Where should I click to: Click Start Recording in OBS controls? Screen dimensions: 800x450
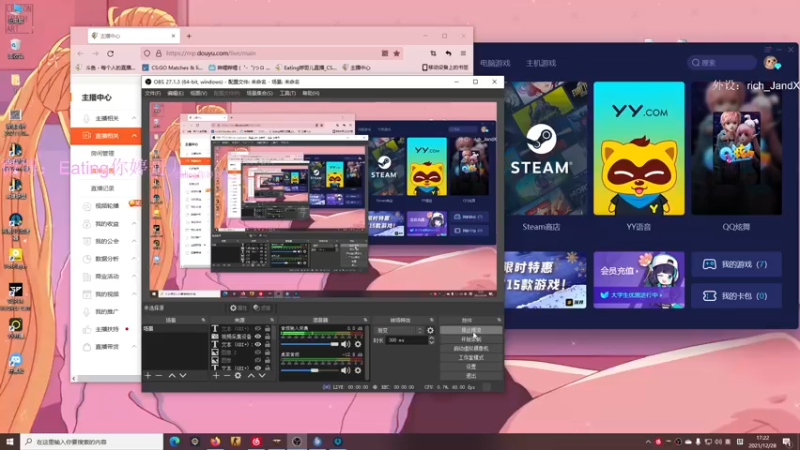tap(470, 339)
